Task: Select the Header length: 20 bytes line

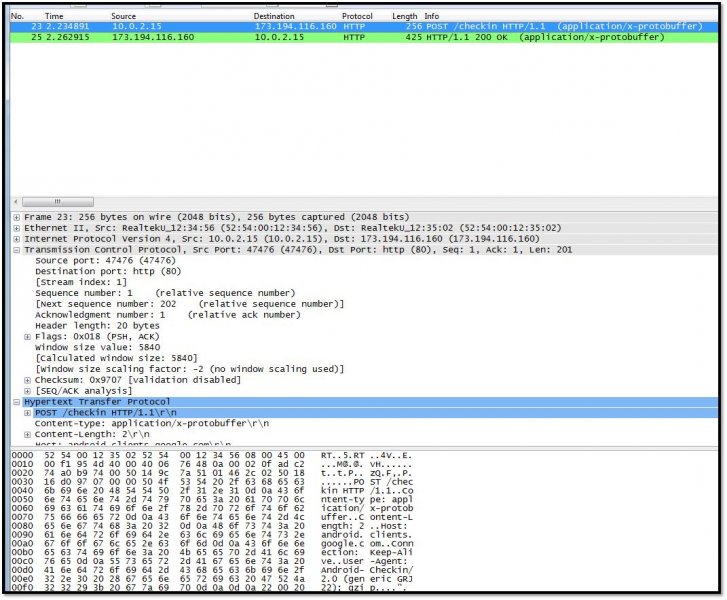Action: [x=97, y=326]
